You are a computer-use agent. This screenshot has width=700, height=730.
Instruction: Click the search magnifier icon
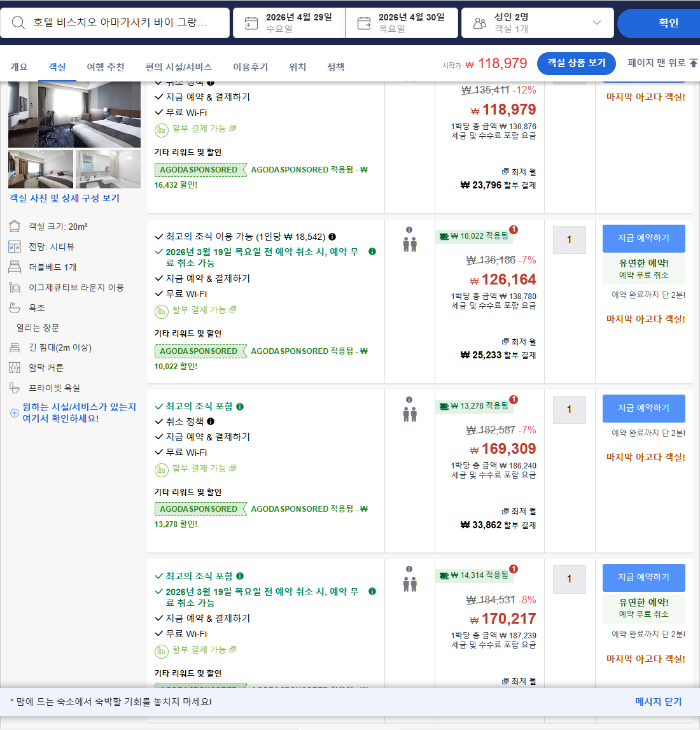pyautogui.click(x=17, y=23)
